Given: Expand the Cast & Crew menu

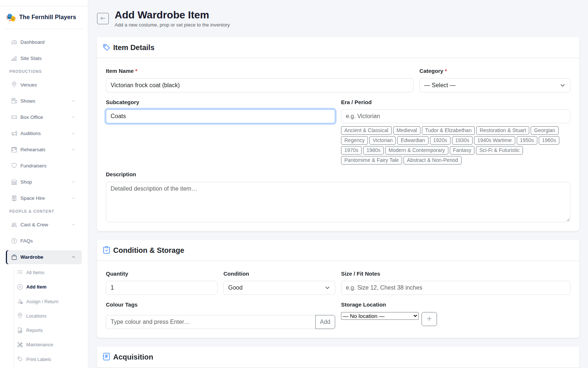Looking at the screenshot, I should [x=44, y=225].
